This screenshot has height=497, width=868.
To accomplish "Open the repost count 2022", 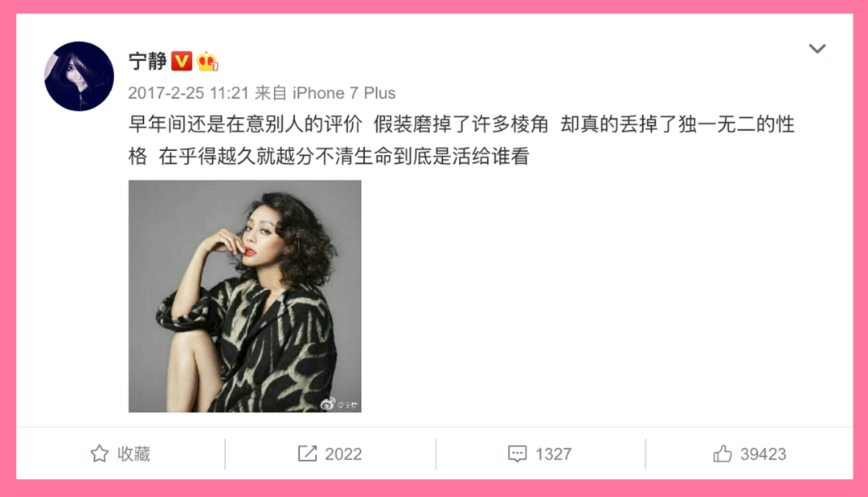I will pos(343,454).
